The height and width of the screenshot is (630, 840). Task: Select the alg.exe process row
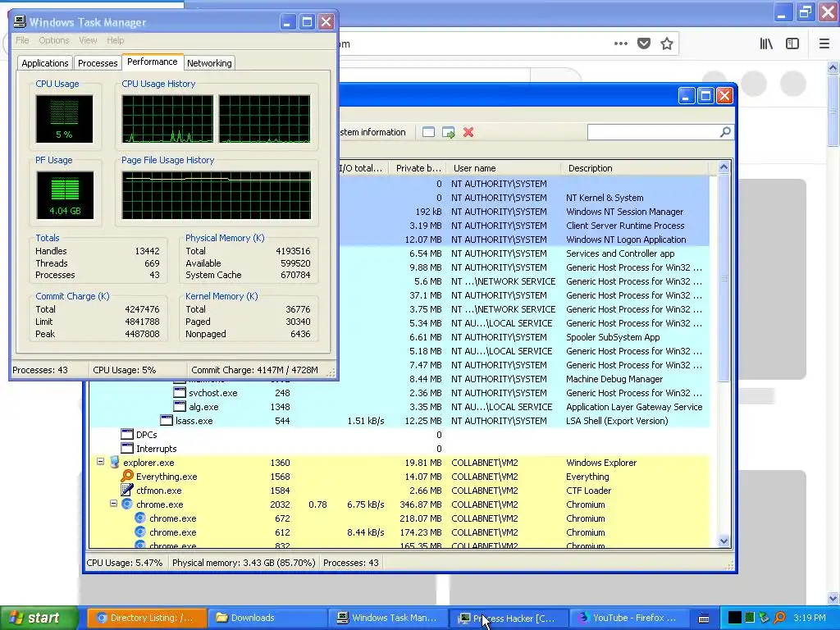coord(399,407)
